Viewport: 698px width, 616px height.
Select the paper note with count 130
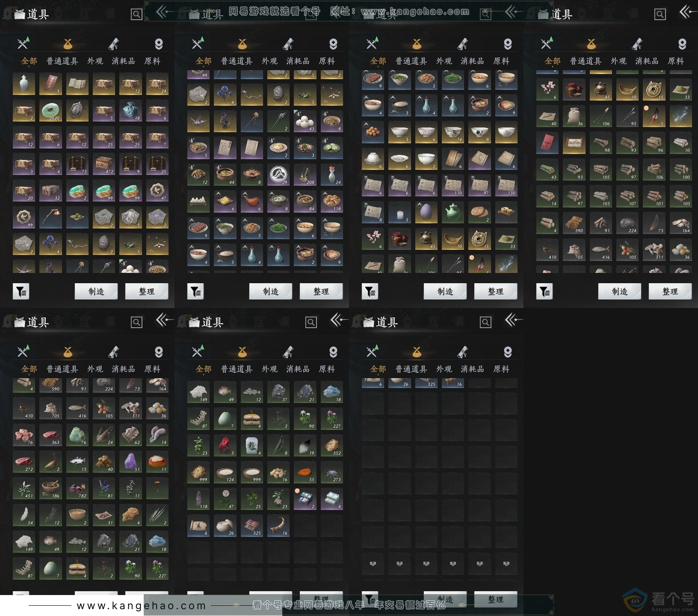coord(506,186)
